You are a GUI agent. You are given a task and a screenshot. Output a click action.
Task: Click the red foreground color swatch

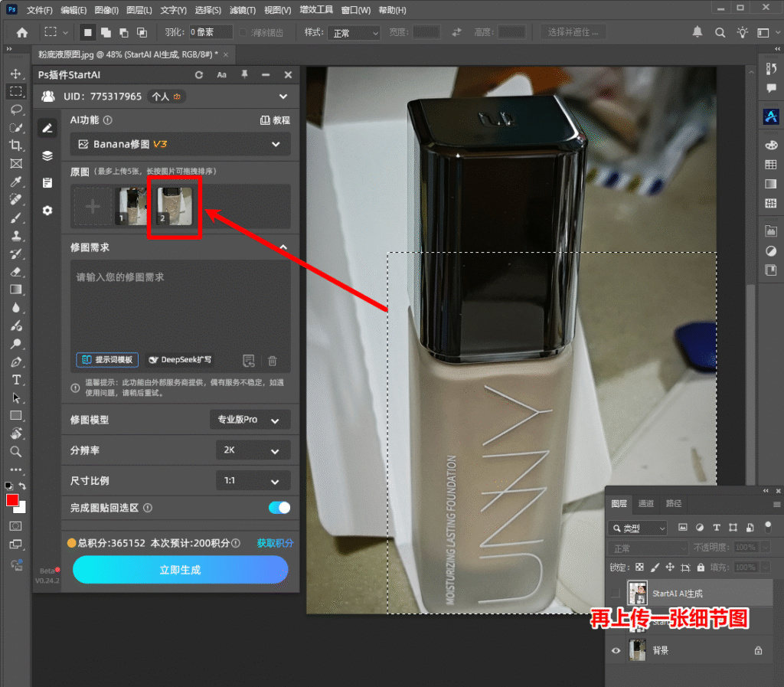pos(12,500)
